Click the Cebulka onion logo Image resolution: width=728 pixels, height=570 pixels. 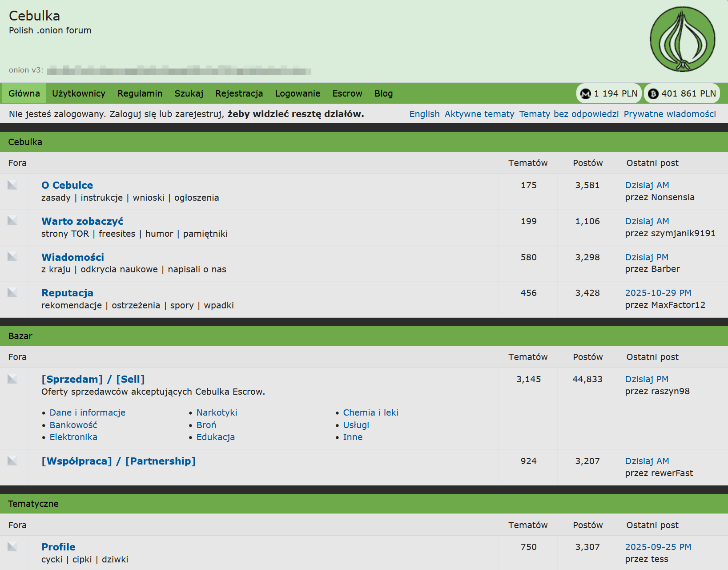coord(682,39)
